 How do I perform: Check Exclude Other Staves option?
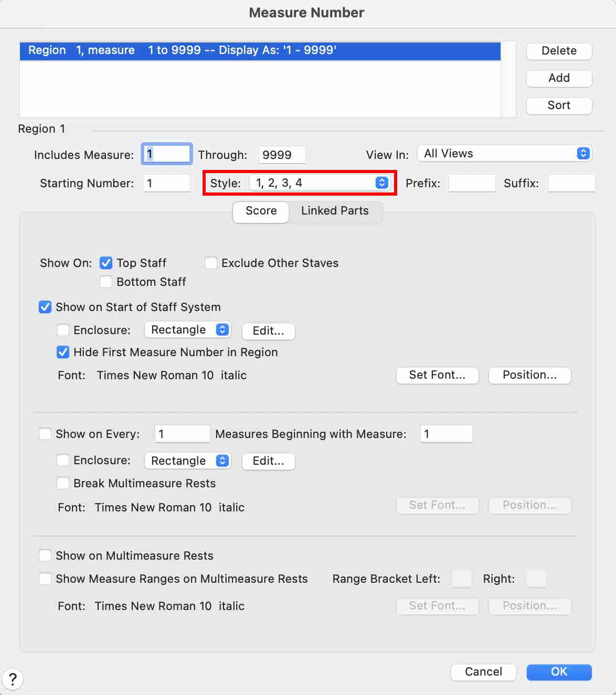point(211,263)
